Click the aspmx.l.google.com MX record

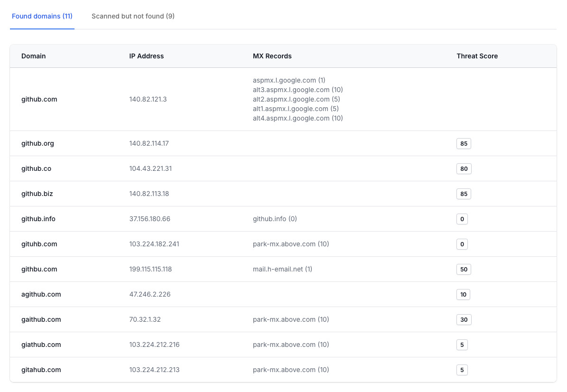pyautogui.click(x=289, y=80)
